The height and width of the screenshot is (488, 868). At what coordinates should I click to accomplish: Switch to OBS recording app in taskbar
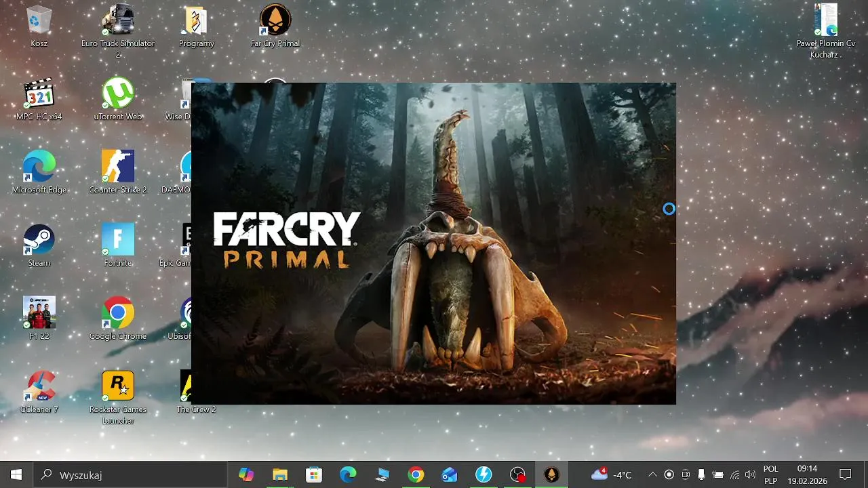(x=518, y=474)
